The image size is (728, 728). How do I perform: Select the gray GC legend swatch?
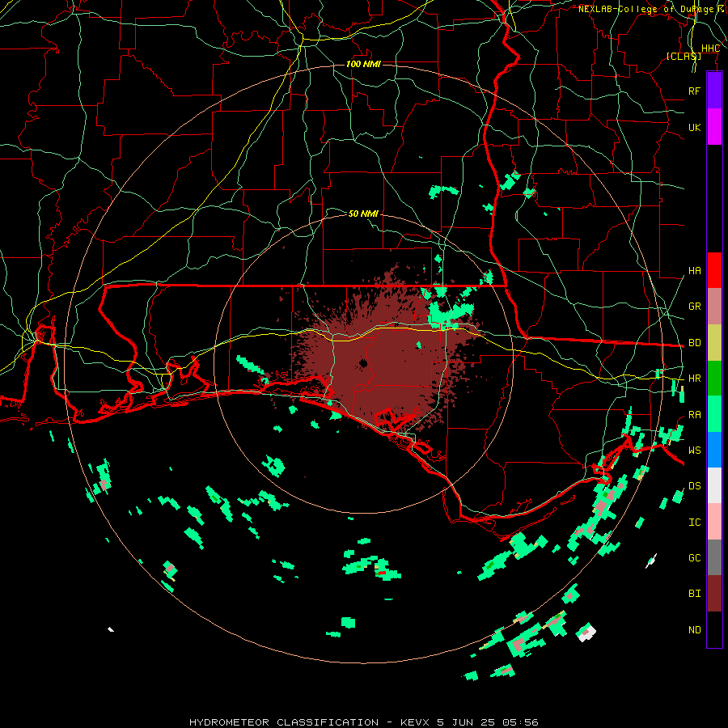point(714,557)
